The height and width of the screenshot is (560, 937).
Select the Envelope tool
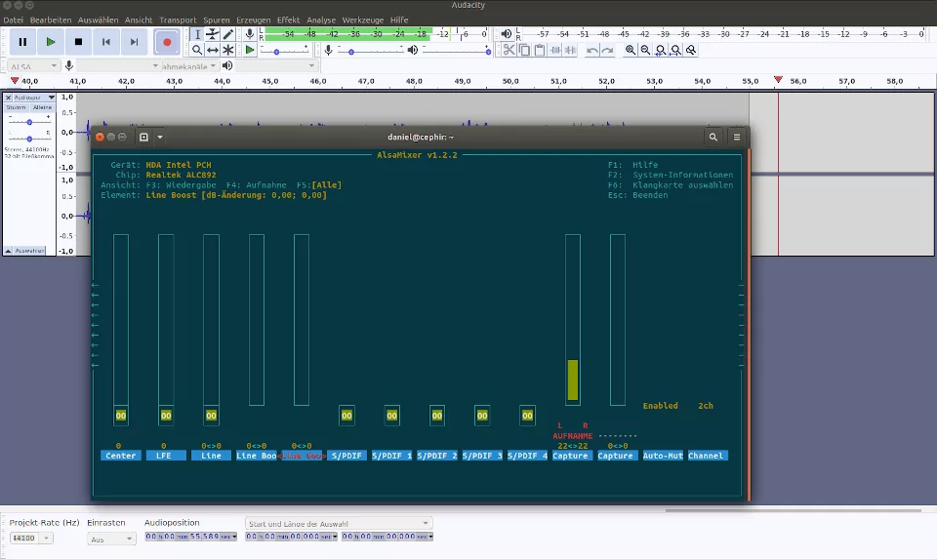[212, 34]
